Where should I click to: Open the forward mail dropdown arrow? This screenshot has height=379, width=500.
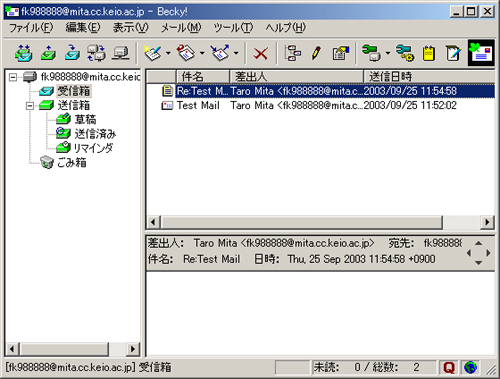[236, 53]
